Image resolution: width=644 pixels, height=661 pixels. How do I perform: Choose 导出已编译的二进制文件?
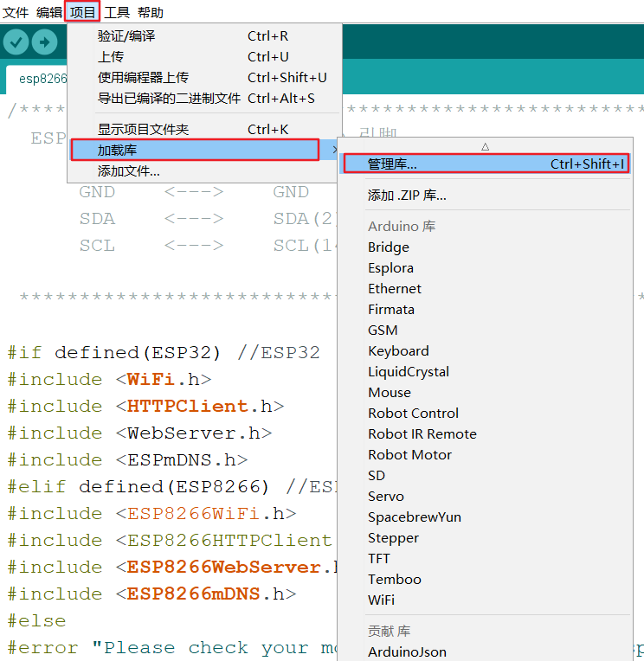pyautogui.click(x=204, y=98)
